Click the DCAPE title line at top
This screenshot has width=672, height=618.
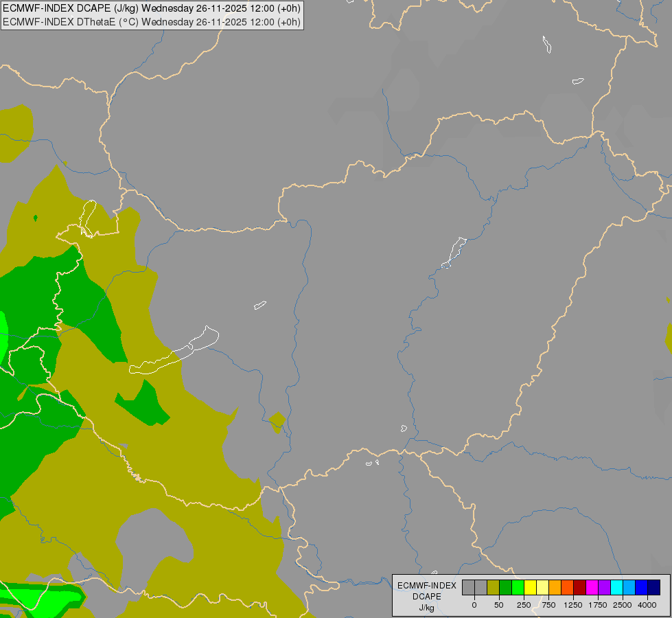(152, 8)
